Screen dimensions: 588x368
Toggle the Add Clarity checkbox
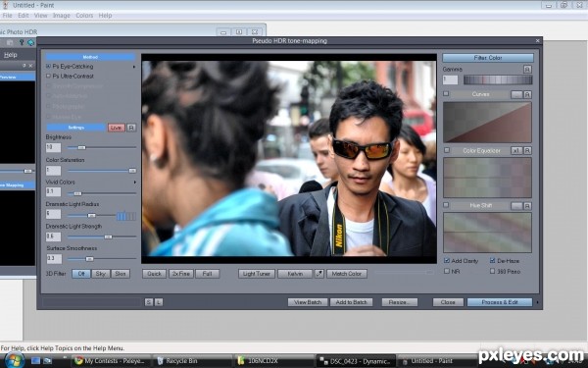[x=447, y=260]
